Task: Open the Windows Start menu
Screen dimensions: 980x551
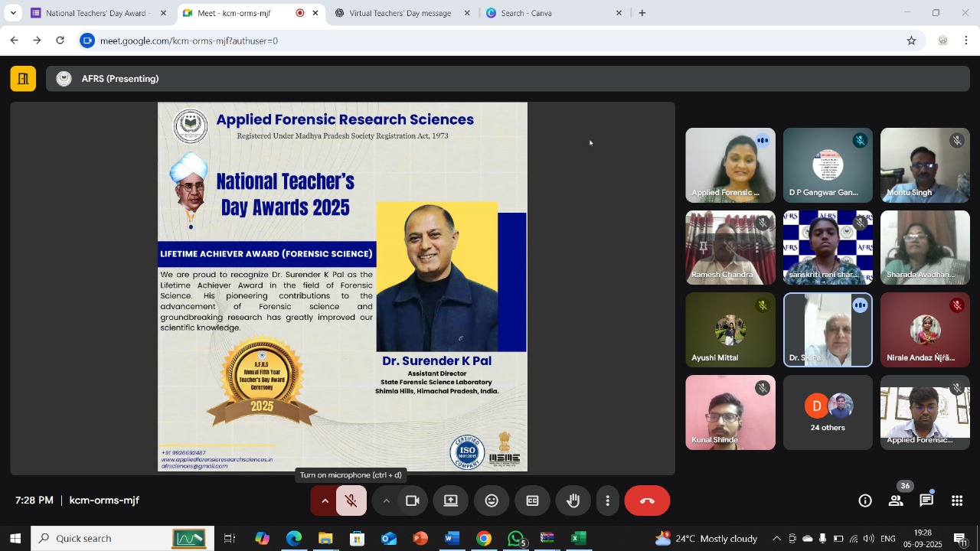Action: tap(15, 539)
